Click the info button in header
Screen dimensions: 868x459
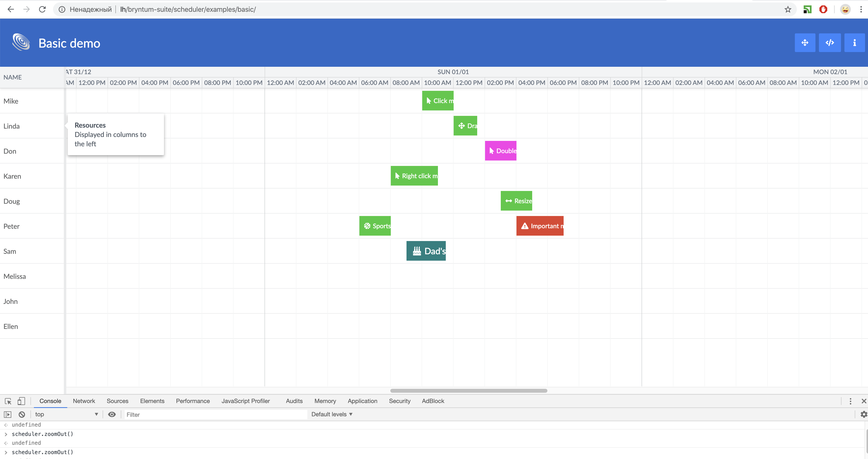coord(854,43)
